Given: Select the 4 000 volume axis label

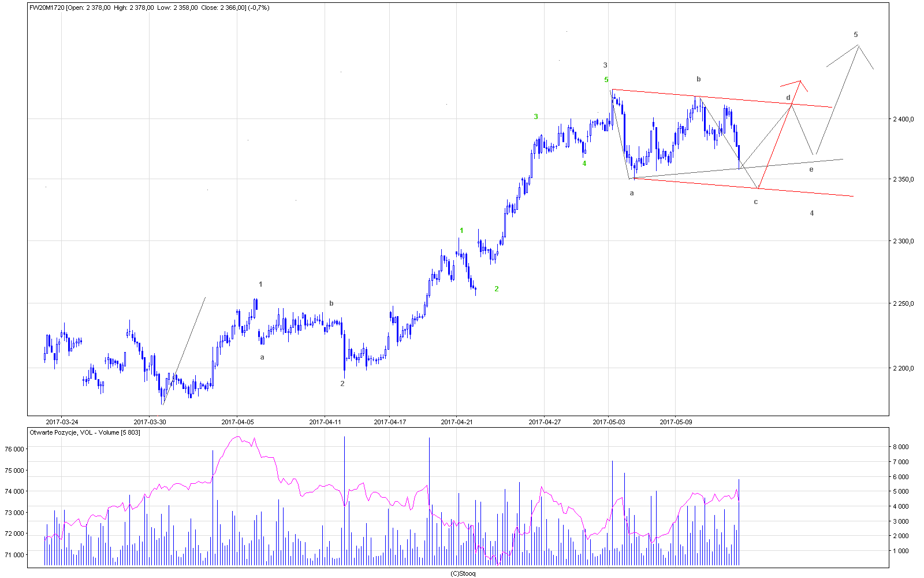Looking at the screenshot, I should (x=901, y=506).
